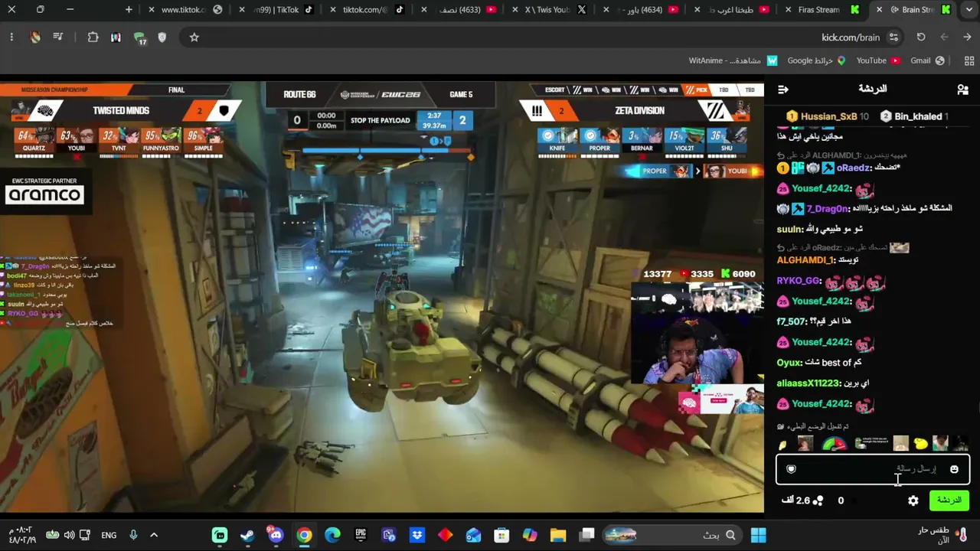Viewport: 980px width, 551px height.
Task: Open File Explorer from the taskbar
Action: [557, 535]
